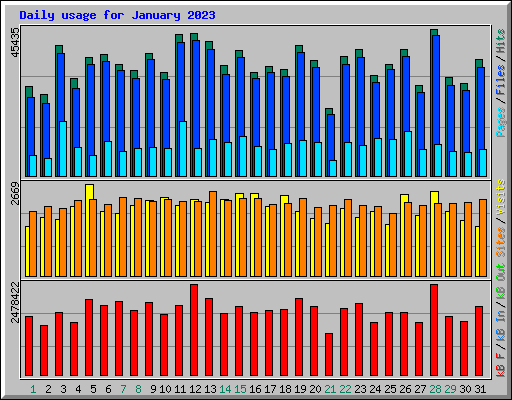Screen dimensions: 512x400
Task: Click green day label 22 on the x-axis
Action: (x=345, y=389)
